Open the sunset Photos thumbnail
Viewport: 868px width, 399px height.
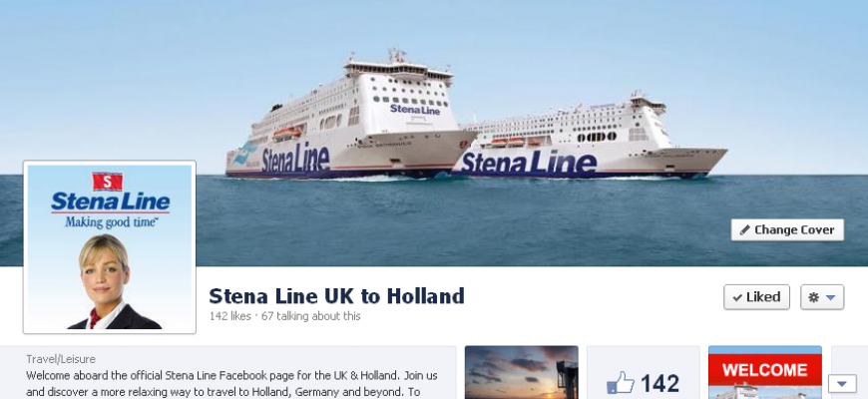(x=522, y=372)
